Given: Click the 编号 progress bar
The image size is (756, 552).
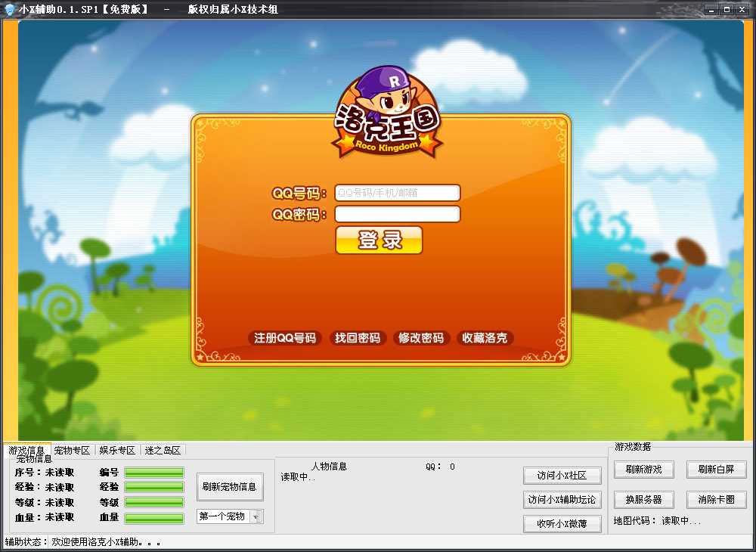Looking at the screenshot, I should pyautogui.click(x=154, y=472).
